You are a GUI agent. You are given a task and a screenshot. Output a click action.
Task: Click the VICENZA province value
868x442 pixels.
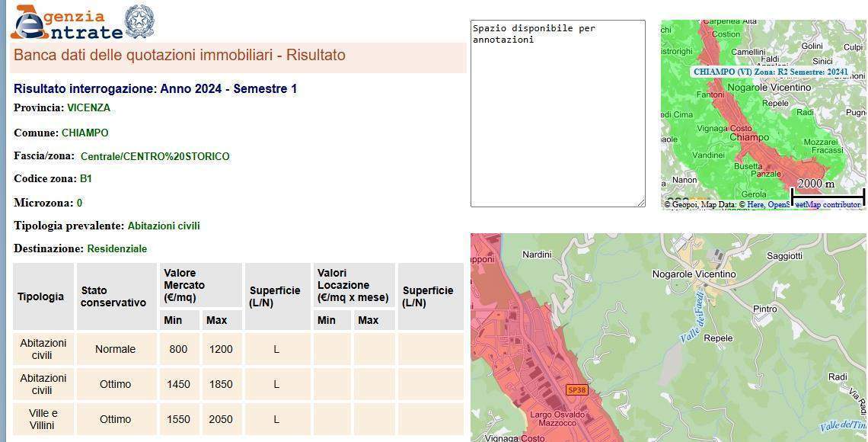88,108
